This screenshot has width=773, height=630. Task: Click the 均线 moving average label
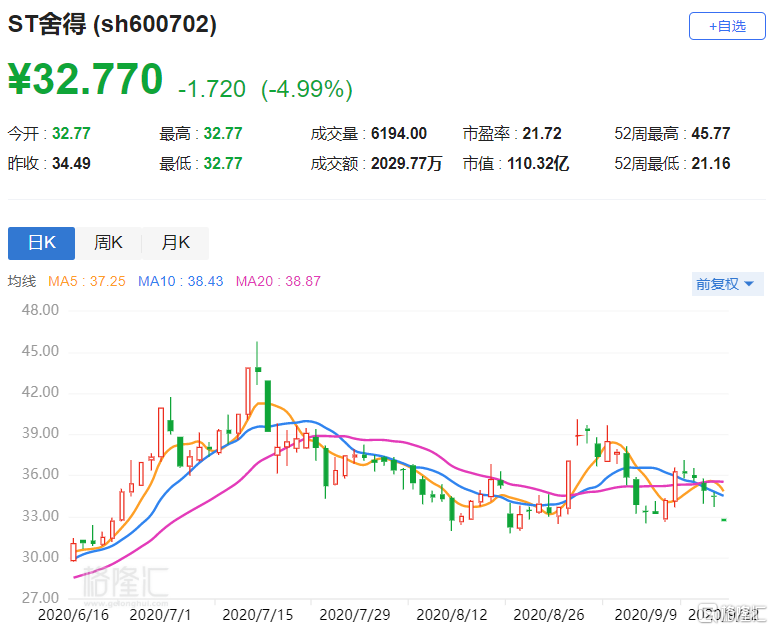pyautogui.click(x=22, y=281)
